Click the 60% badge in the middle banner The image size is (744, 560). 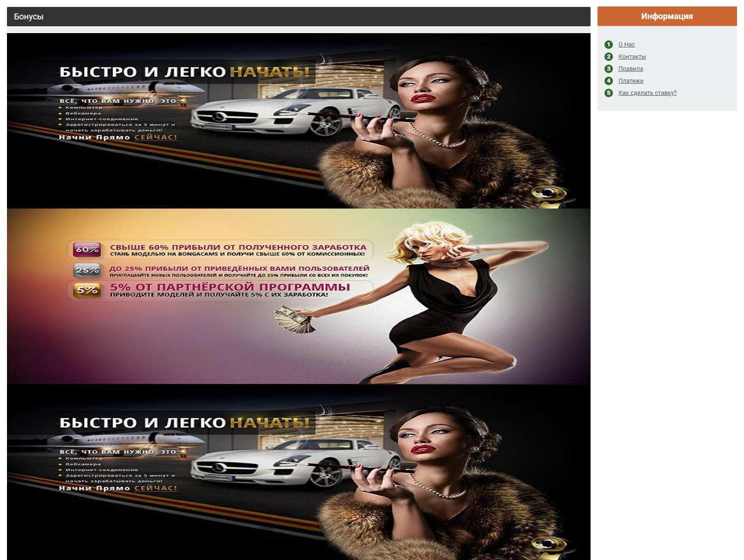tap(87, 250)
